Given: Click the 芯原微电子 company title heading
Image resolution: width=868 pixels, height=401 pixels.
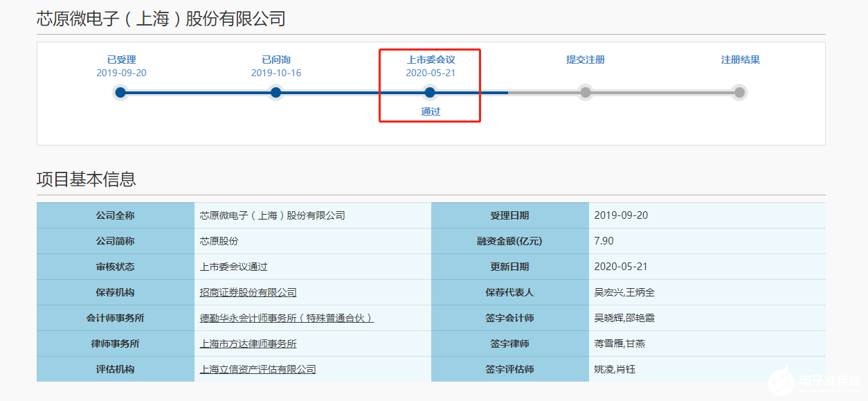Looking at the screenshot, I should [x=161, y=19].
